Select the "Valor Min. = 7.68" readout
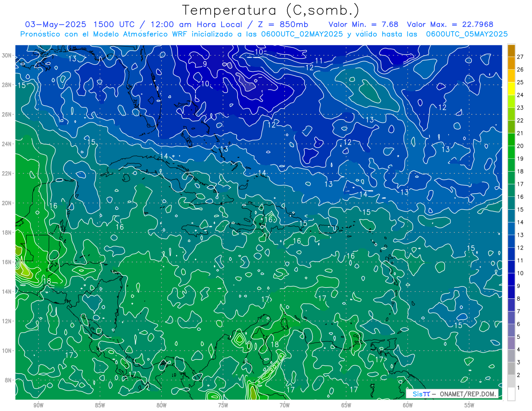Viewport: 532px width, 411px height. click(x=364, y=24)
